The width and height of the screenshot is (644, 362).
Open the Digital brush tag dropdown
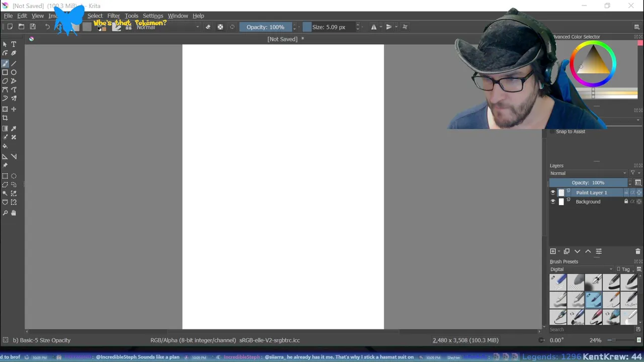(582, 269)
